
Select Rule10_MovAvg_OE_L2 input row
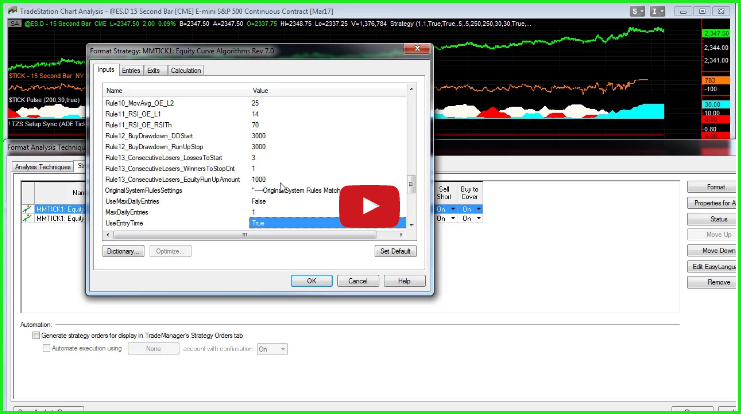click(254, 103)
